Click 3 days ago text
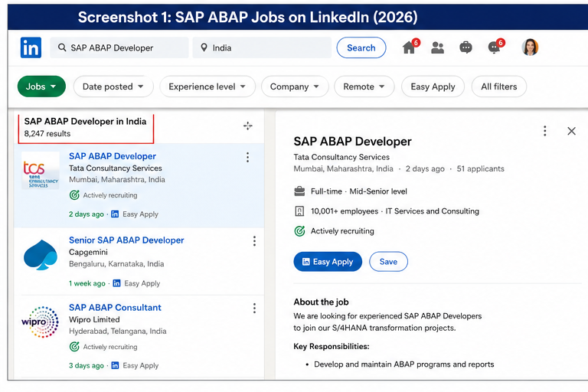 [87, 365]
